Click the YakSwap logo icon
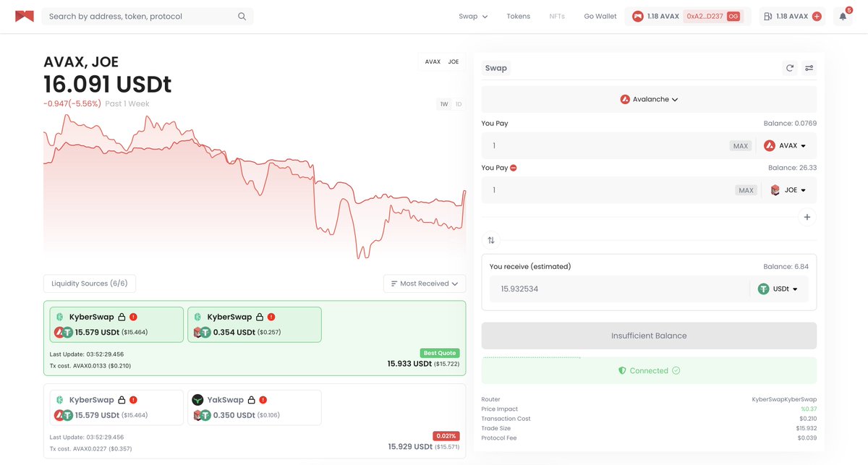Viewport: 868px width, 465px height. (x=197, y=400)
